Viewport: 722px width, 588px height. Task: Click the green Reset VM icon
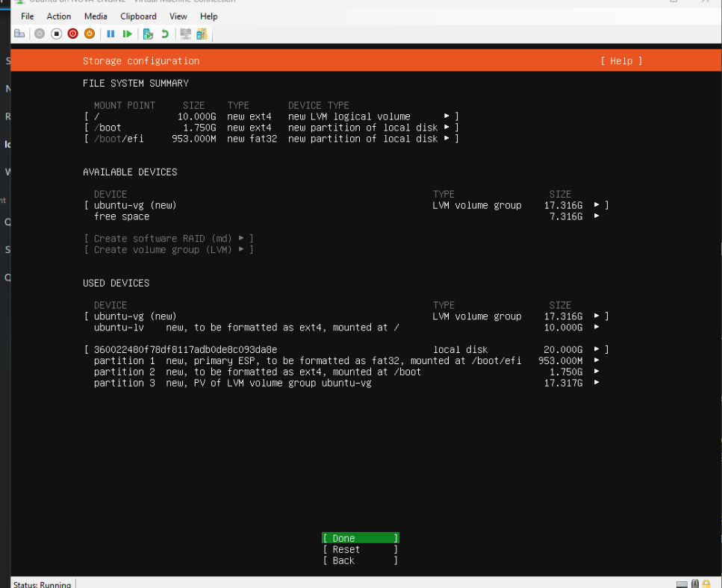128,34
